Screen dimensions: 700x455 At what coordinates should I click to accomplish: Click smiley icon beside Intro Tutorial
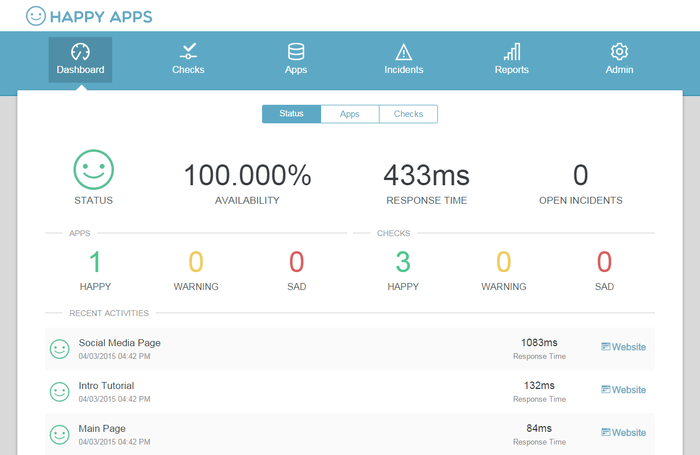60,390
